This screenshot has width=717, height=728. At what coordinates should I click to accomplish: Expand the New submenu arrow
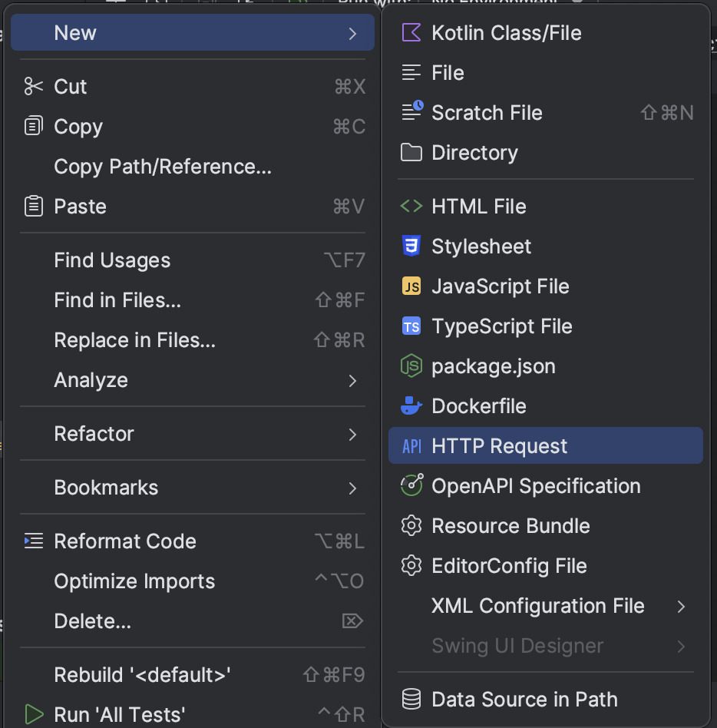[352, 33]
